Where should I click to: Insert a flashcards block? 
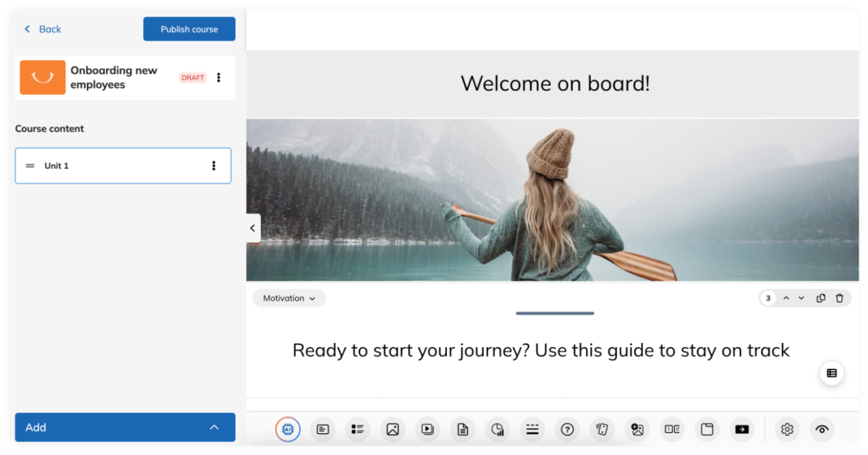[602, 429]
